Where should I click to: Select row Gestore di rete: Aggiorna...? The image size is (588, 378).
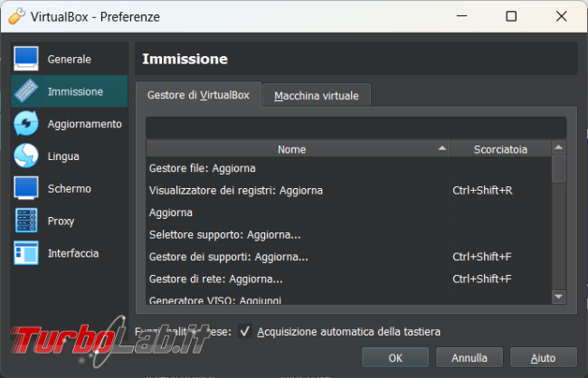coord(349,279)
